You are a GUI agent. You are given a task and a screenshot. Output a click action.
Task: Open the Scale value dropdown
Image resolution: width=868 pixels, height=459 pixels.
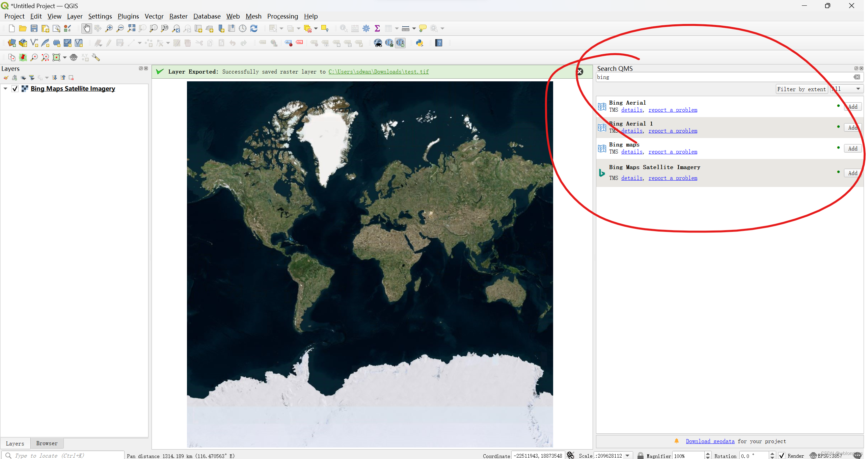[x=627, y=455]
